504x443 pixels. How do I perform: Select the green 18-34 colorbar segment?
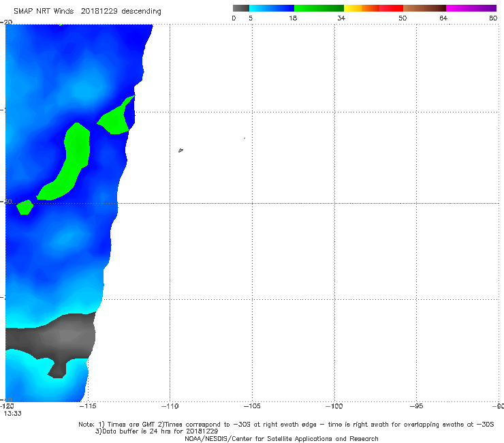coord(319,8)
